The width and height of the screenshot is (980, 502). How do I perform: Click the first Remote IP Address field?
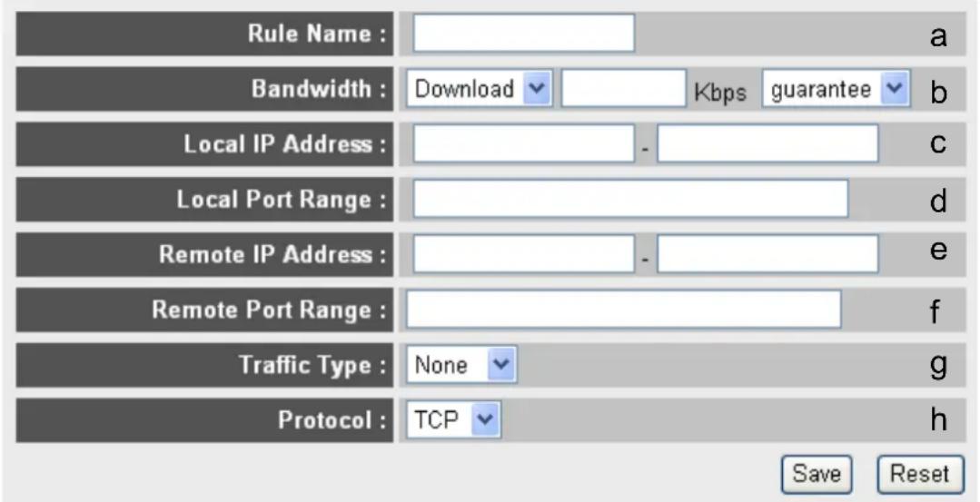pos(523,253)
